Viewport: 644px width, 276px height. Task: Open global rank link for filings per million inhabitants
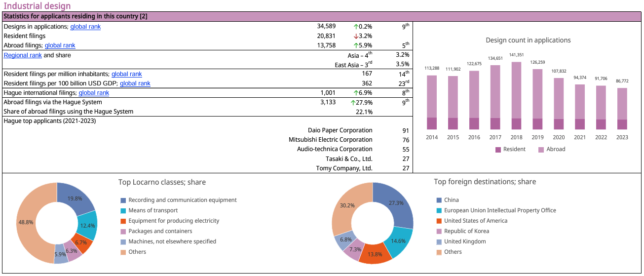[x=126, y=74]
